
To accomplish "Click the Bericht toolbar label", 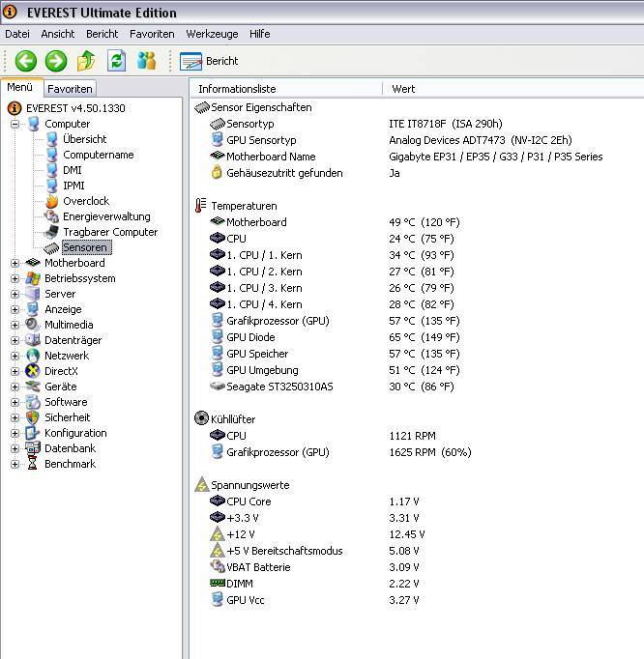I will [221, 62].
